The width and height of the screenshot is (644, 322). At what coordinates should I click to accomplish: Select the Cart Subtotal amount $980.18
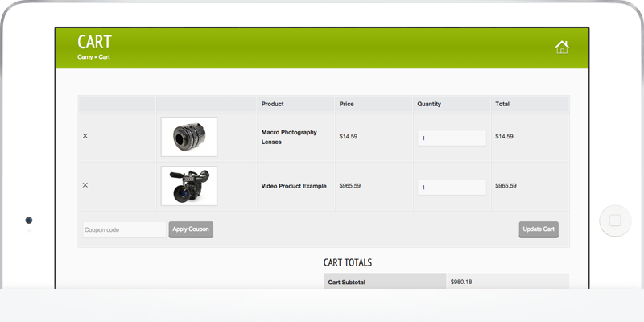pyautogui.click(x=461, y=283)
